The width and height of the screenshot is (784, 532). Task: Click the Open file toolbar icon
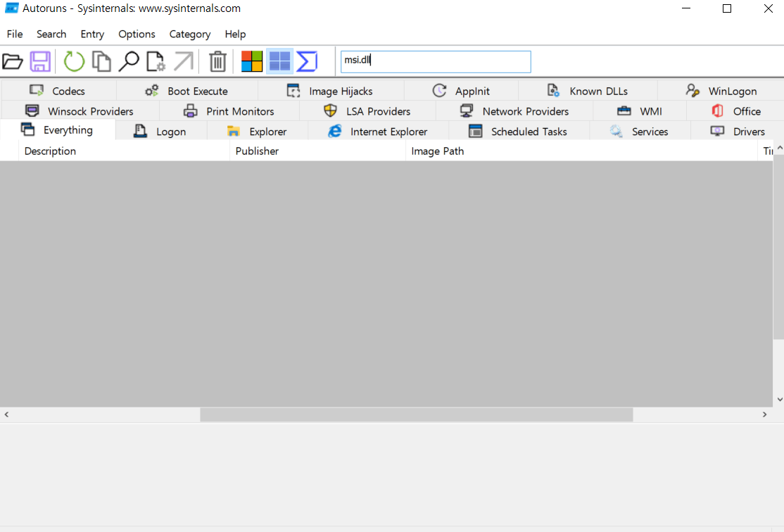13,61
